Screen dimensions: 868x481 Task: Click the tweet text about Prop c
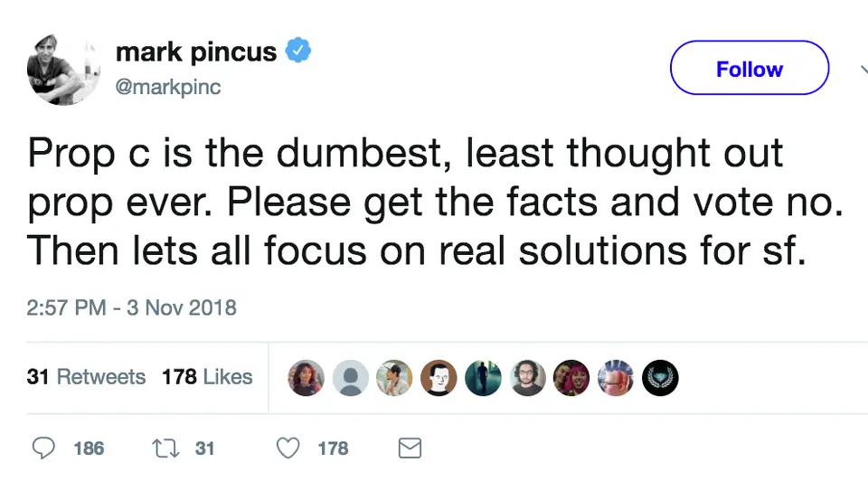pos(434,203)
